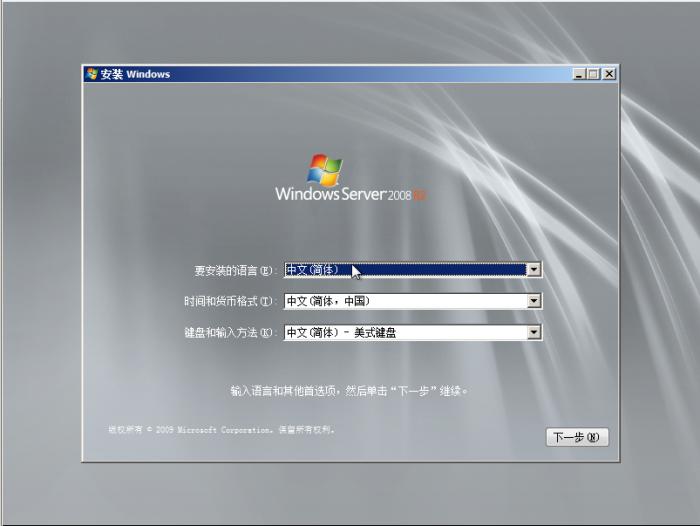Click the 中文(简体) - 美式键盘 field

[x=405, y=333]
